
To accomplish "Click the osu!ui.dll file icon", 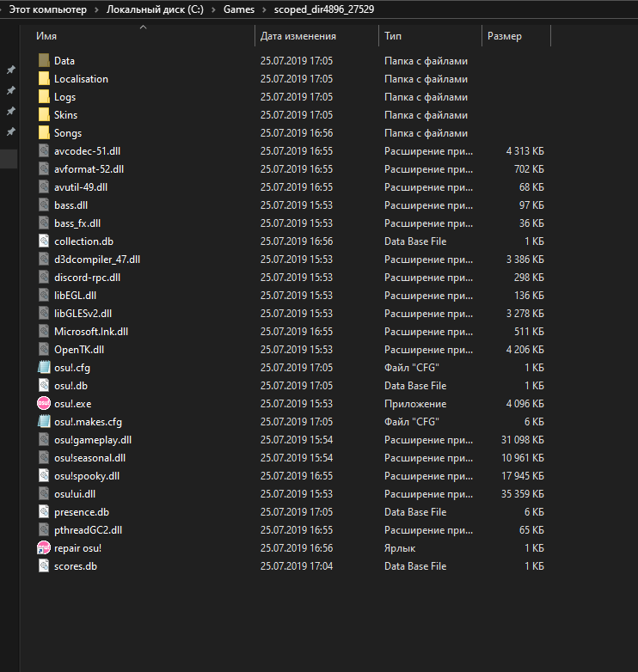I will (44, 494).
